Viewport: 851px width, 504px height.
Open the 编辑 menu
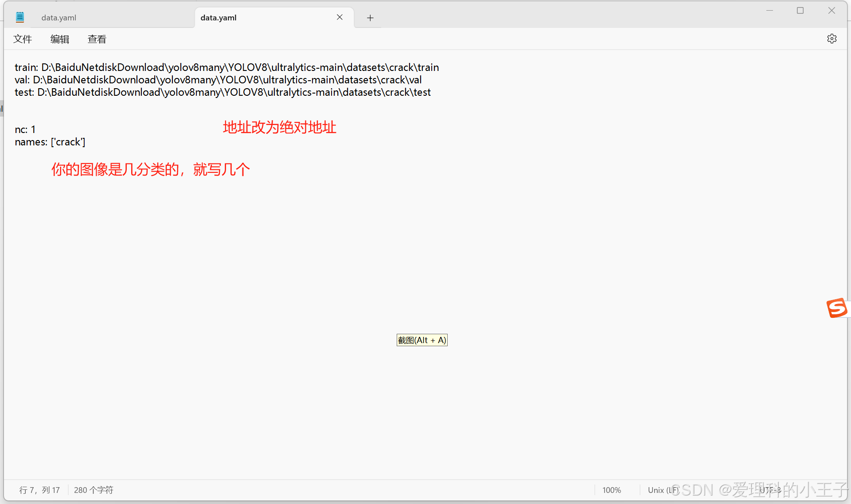tap(60, 39)
